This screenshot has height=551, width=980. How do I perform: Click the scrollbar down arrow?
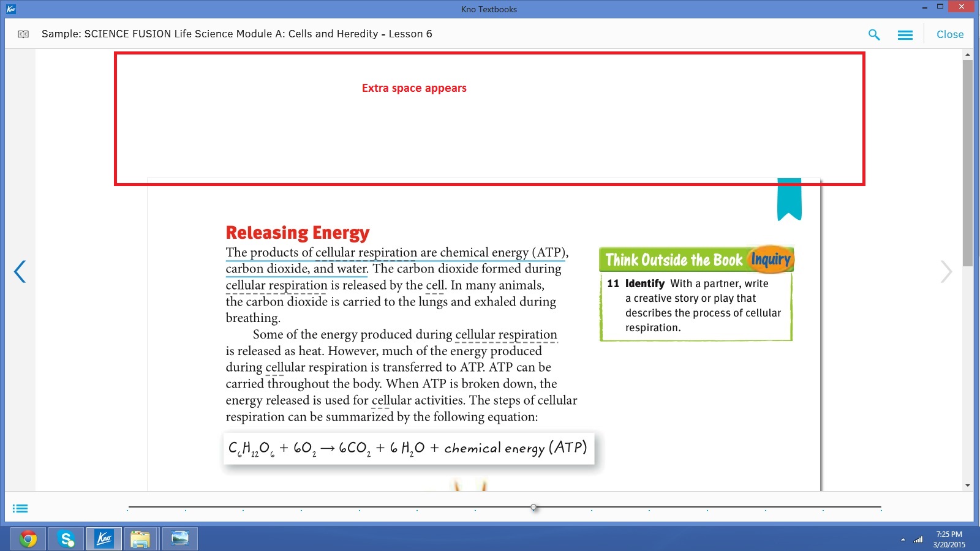coord(968,485)
